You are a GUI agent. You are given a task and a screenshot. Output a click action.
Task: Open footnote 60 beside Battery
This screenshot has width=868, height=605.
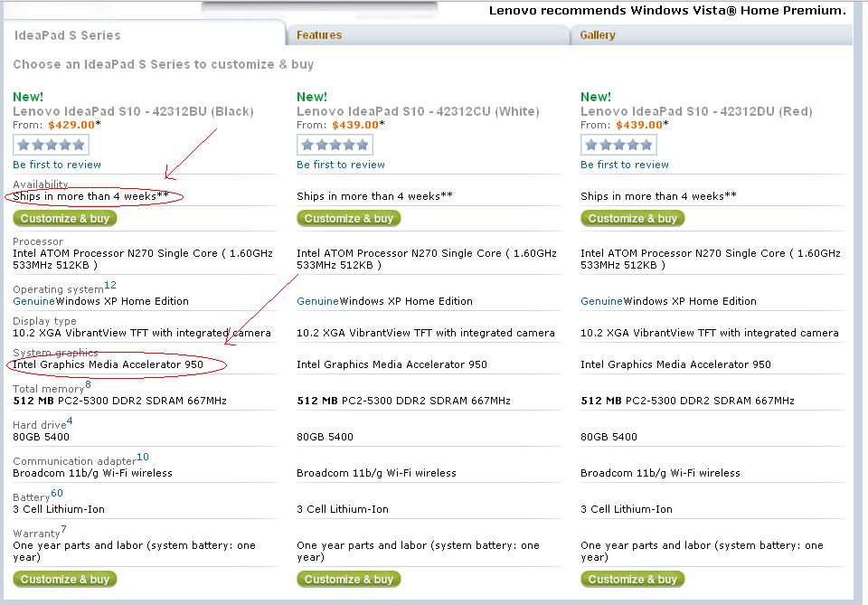[x=57, y=493]
